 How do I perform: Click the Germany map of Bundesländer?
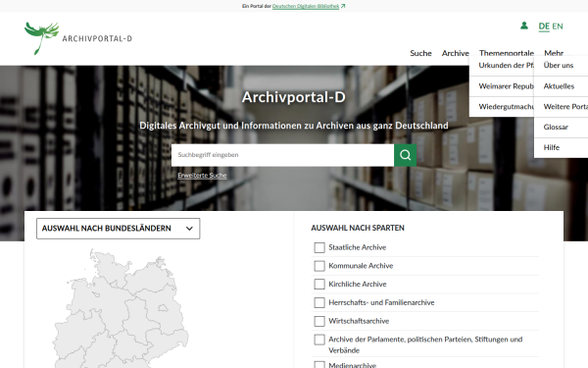click(x=120, y=308)
